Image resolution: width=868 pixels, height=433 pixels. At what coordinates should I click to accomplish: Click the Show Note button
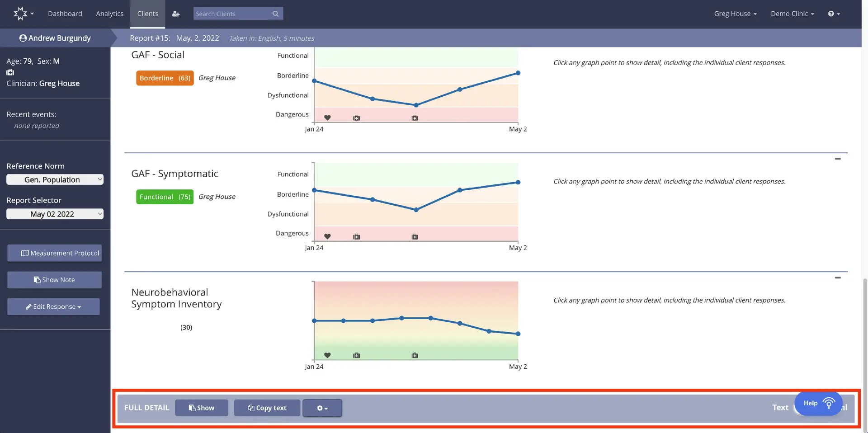click(54, 279)
